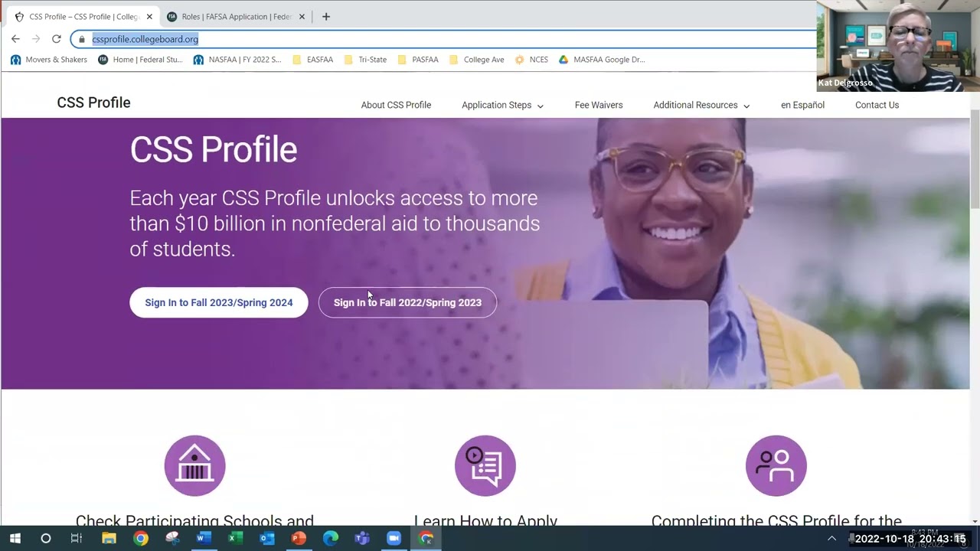Viewport: 980px width, 551px height.
Task: Open the NASFAA FY 2022 bookmark
Action: pyautogui.click(x=237, y=60)
